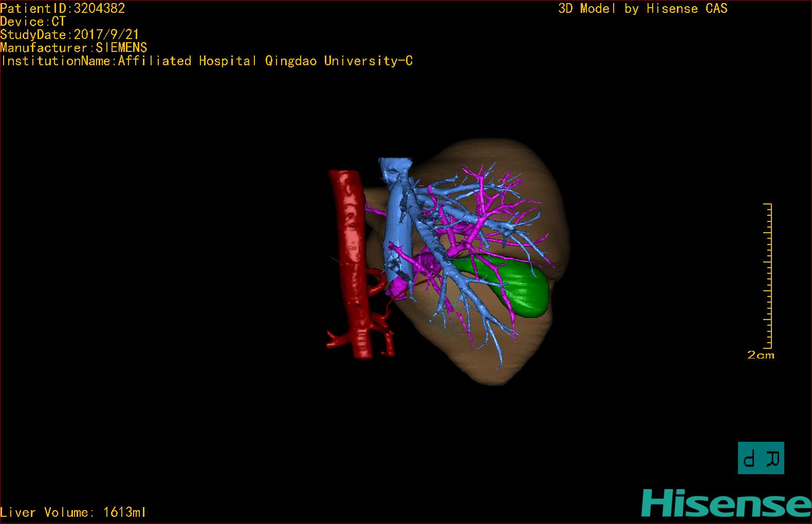812x524 pixels.
Task: Click the Manufacturer:SIEMENS text
Action: pyautogui.click(x=74, y=48)
